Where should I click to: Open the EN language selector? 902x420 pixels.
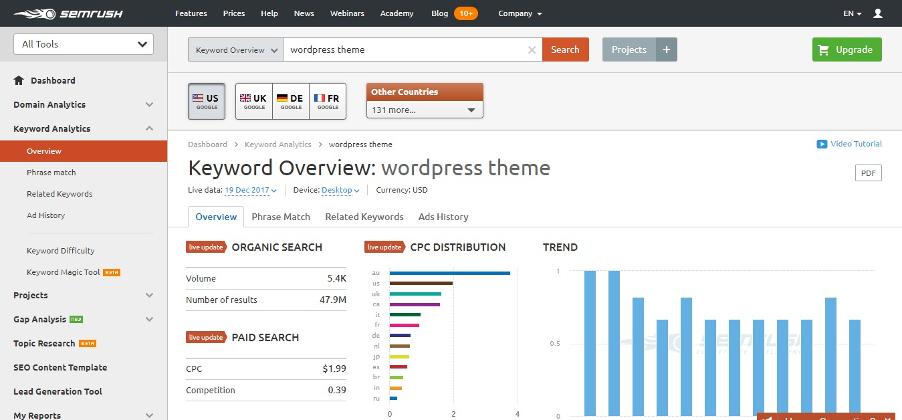[x=852, y=13]
